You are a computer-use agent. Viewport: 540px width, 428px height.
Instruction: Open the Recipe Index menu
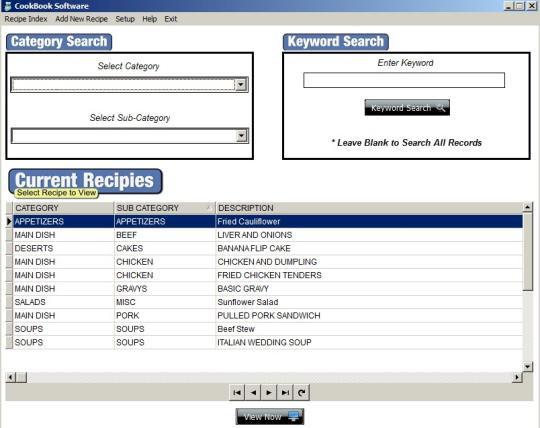(x=26, y=19)
